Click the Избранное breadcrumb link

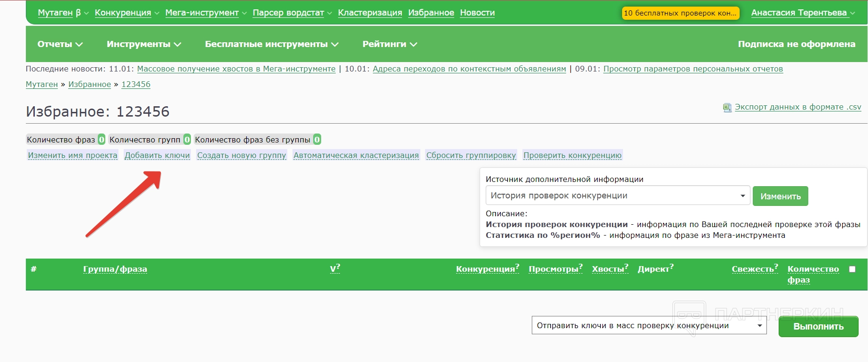click(x=90, y=85)
